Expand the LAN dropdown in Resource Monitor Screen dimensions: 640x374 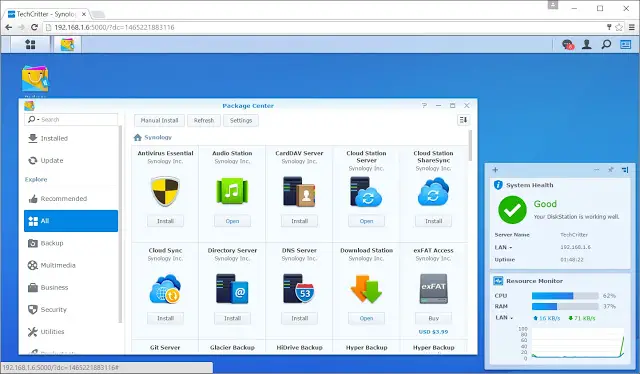504,318
